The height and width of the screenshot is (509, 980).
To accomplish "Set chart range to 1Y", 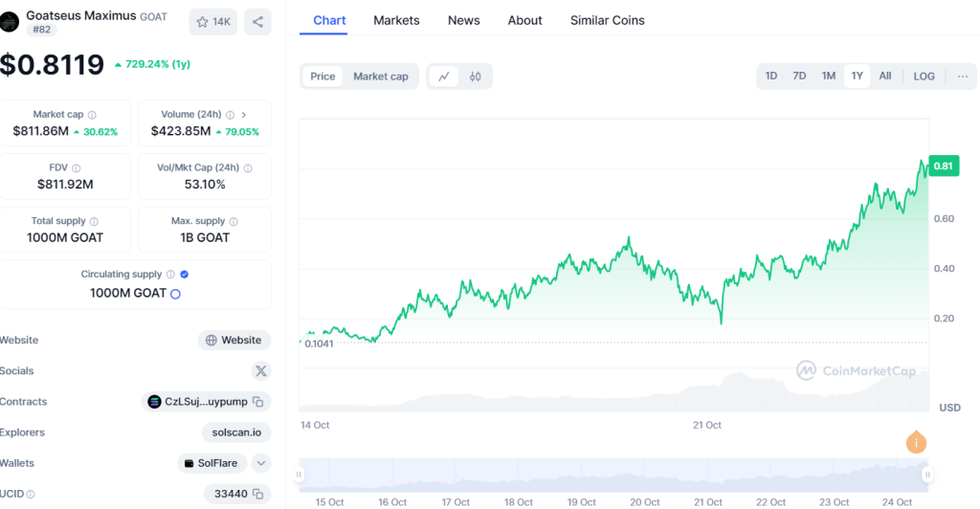I will [x=857, y=77].
